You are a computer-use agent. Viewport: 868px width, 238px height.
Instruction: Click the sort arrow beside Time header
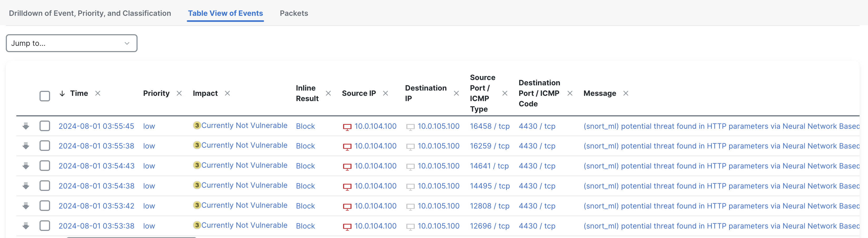pos(62,93)
